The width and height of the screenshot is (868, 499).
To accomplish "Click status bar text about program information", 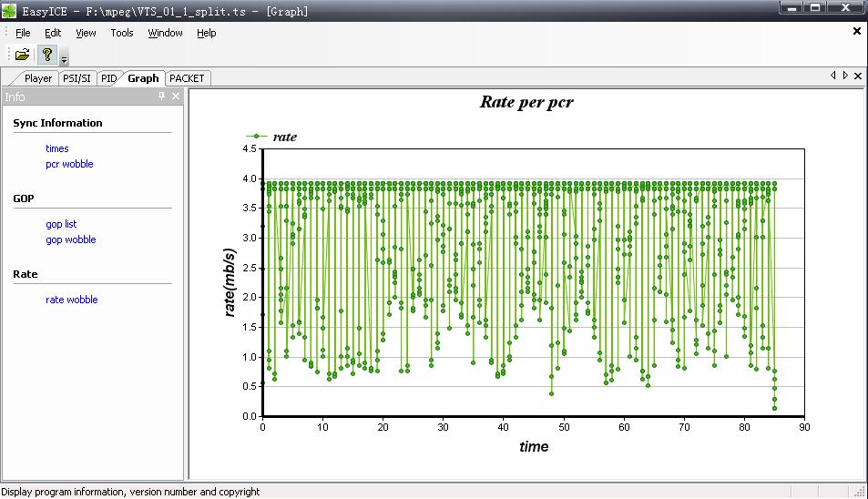I will tap(130, 491).
